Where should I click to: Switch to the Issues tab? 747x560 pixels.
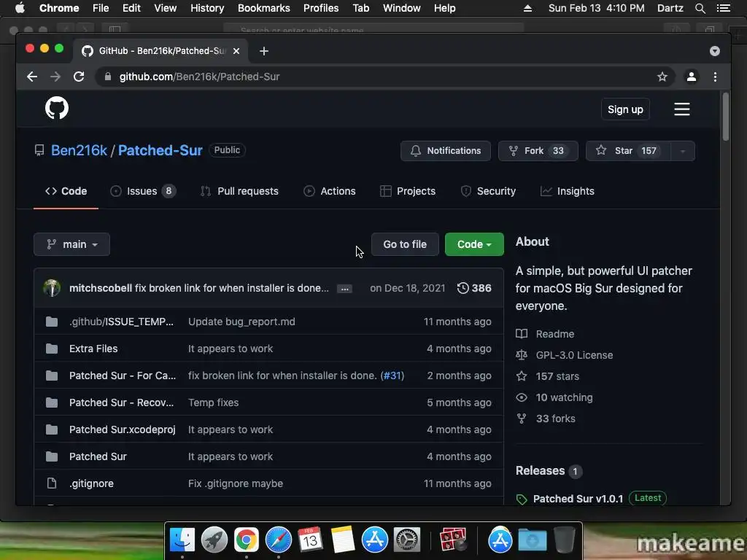click(143, 192)
